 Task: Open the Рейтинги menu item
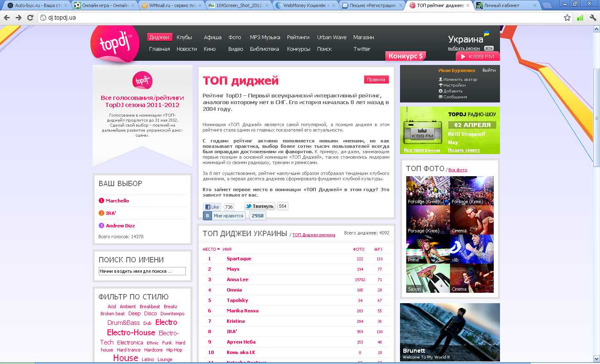pos(298,37)
